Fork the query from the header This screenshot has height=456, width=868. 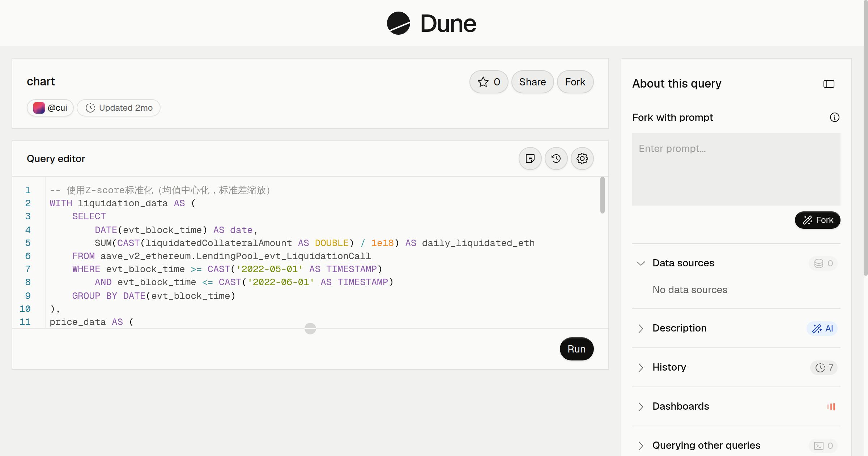[x=575, y=82]
